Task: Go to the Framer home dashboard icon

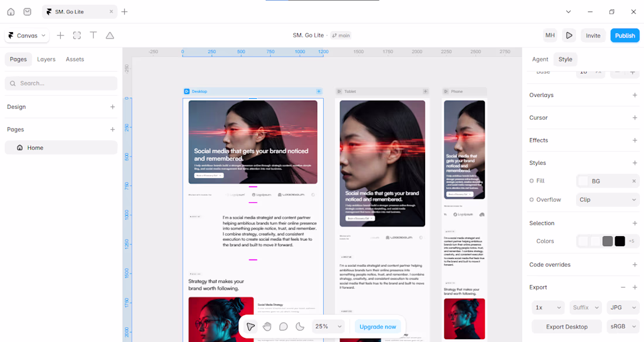Action: point(11,12)
